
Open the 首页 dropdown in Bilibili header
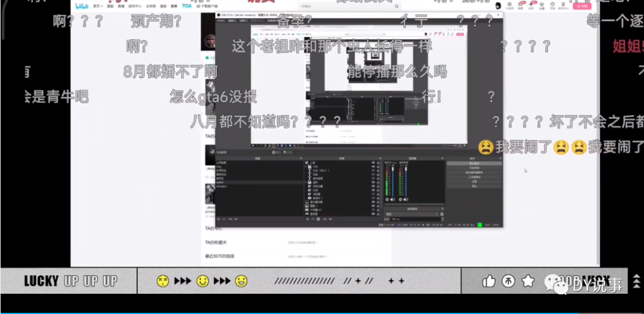tap(98, 6)
